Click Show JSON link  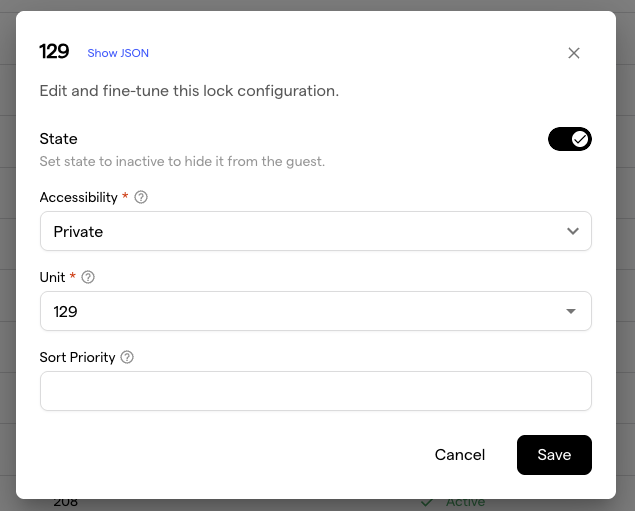click(x=118, y=53)
